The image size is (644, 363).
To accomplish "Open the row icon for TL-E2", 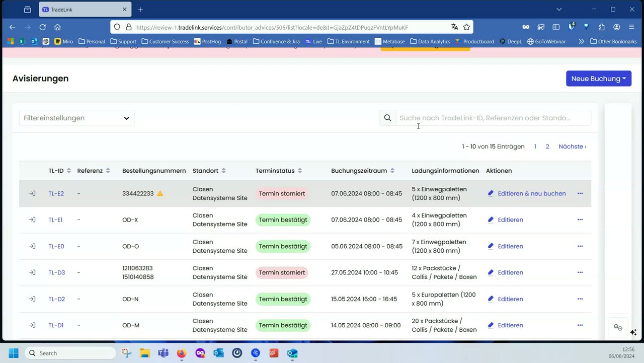I will [x=32, y=193].
